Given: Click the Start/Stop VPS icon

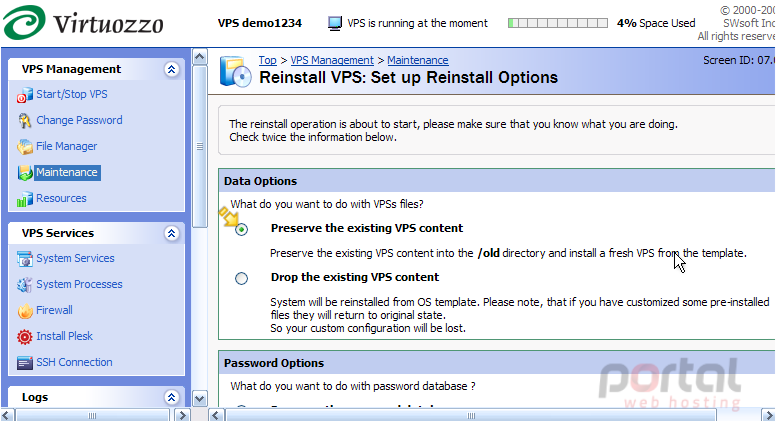Looking at the screenshot, I should tap(25, 95).
